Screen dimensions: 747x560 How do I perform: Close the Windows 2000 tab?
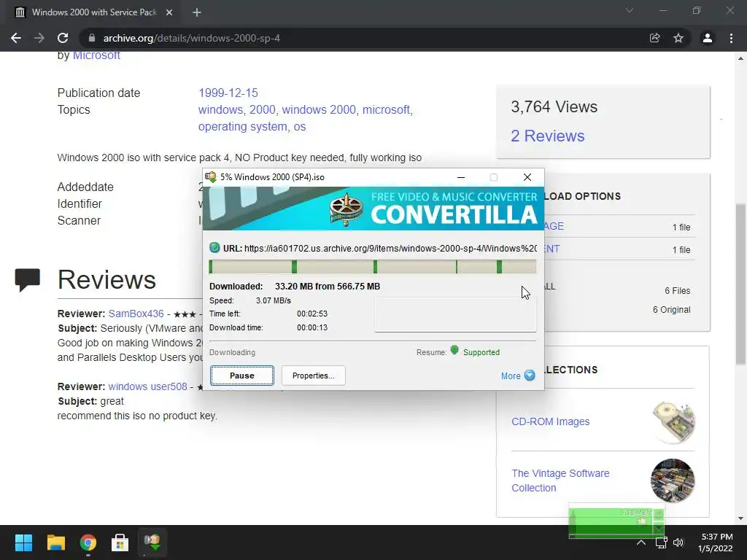click(x=169, y=13)
